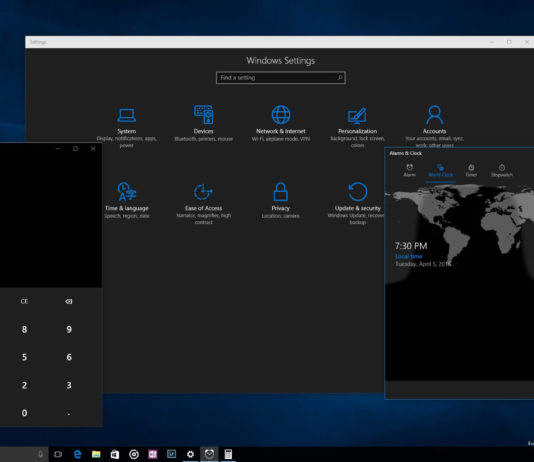Open the teal chart app taskbar icon

coord(171,454)
